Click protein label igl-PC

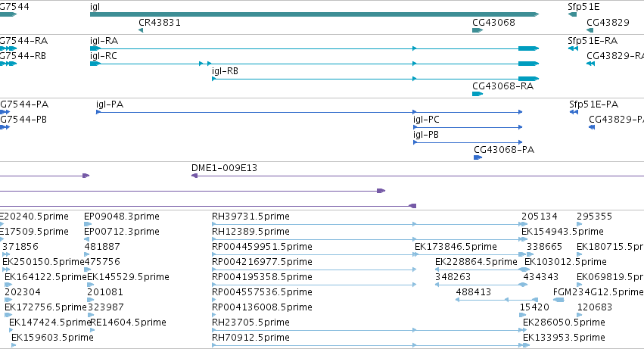(426, 120)
